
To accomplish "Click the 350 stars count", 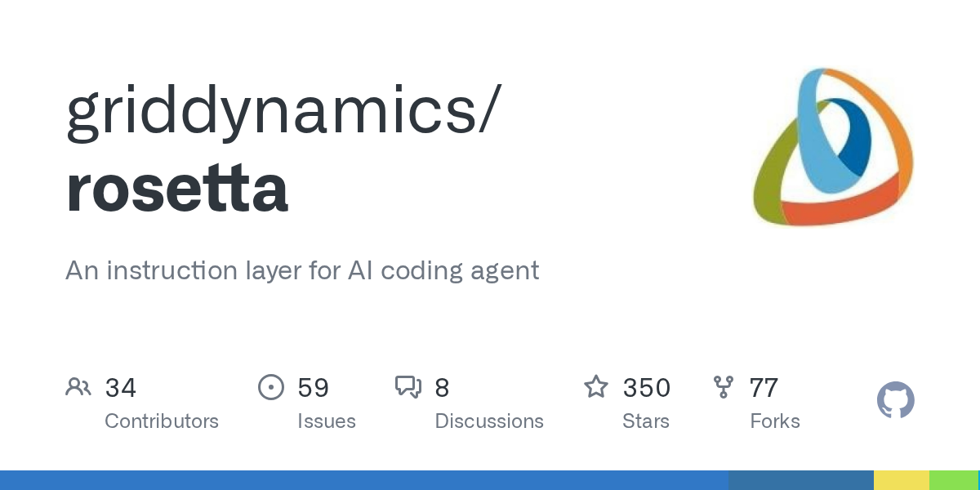I will 647,388.
